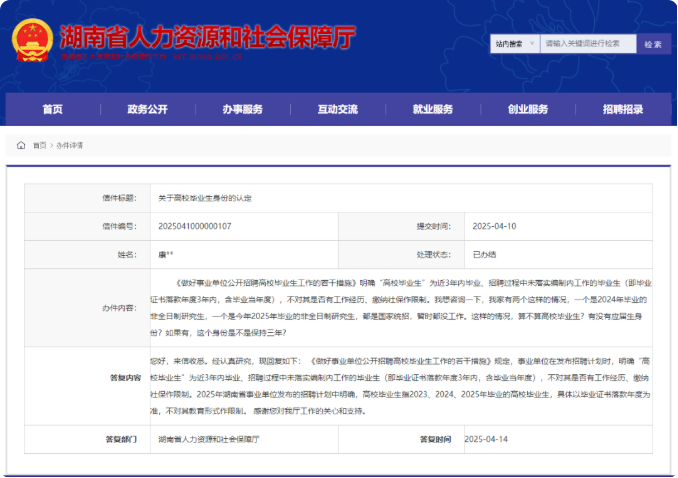Viewport: 678px width, 478px height.
Task: Click the 信件编号 label cell
Action: pyautogui.click(x=87, y=226)
